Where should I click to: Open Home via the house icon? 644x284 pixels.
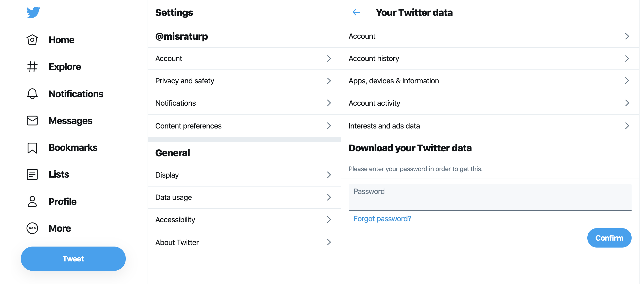[32, 40]
